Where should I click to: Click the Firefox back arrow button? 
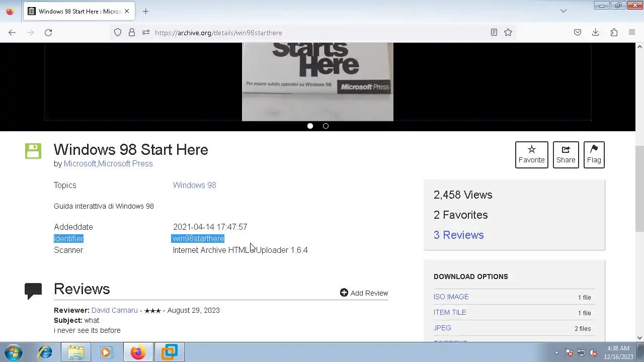(12, 32)
